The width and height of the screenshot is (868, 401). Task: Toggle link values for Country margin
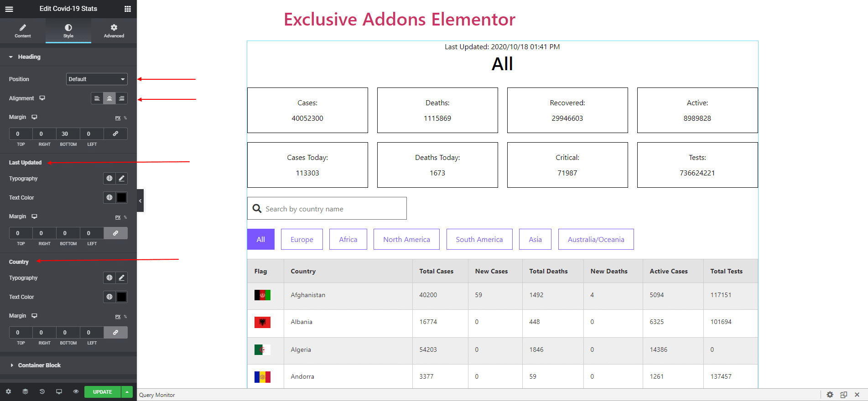coord(116,333)
